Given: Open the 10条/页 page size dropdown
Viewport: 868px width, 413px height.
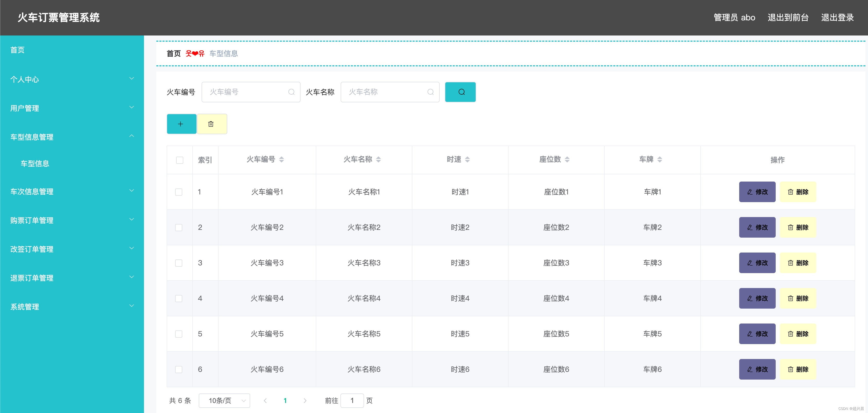Looking at the screenshot, I should 224,400.
